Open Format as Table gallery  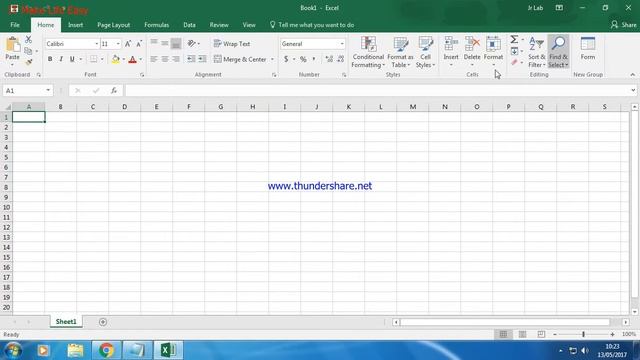[400, 52]
